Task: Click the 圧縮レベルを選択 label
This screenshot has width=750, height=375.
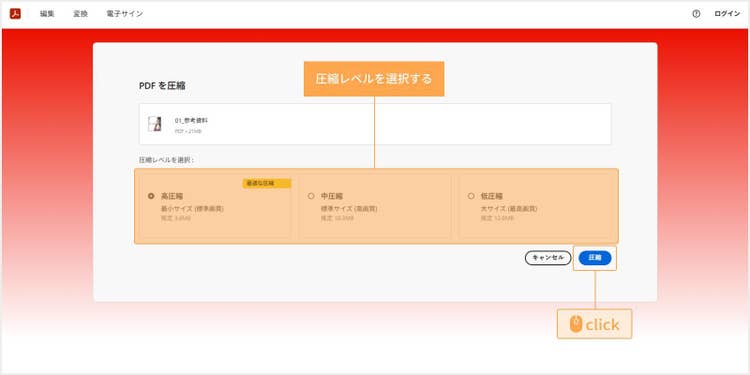Action: pyautogui.click(x=166, y=160)
